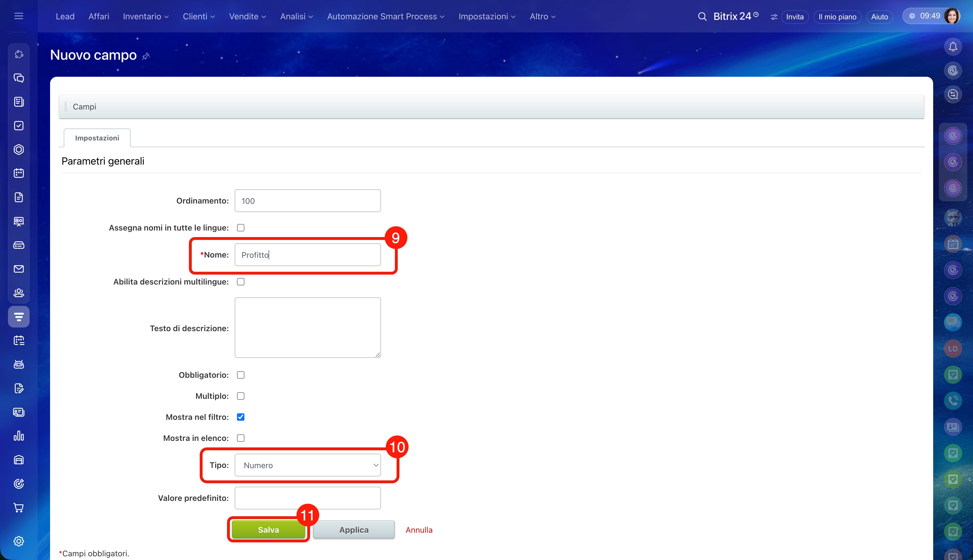Expand the Inventario menu
The image size is (973, 560).
[x=145, y=16]
